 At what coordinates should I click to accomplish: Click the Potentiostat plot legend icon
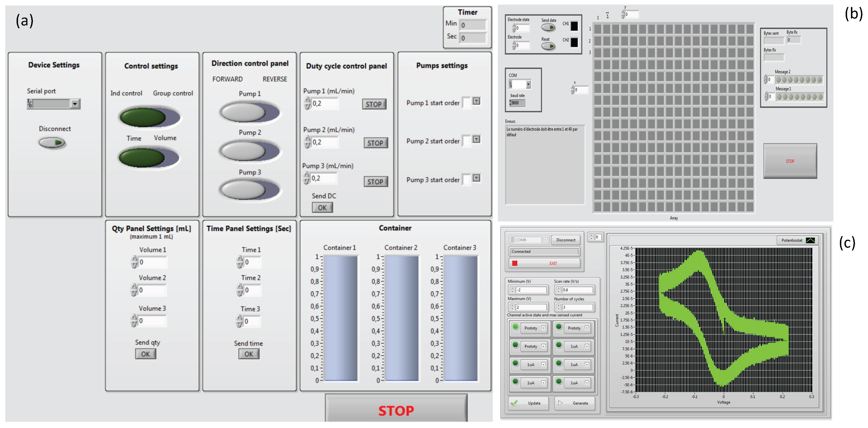810,240
